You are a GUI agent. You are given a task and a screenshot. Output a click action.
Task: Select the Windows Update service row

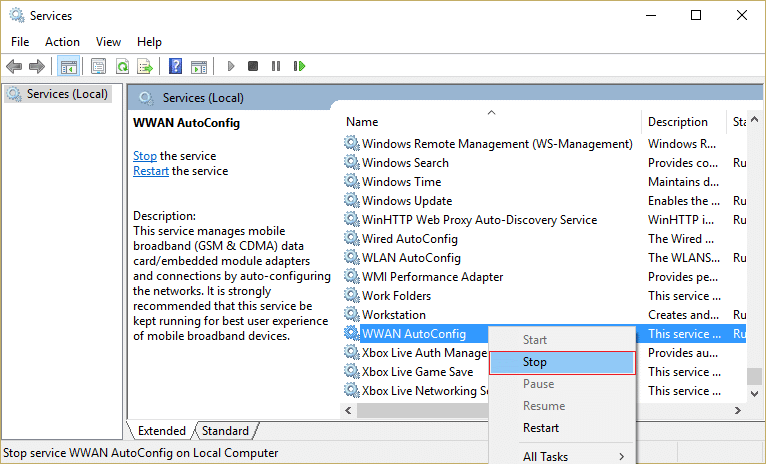pyautogui.click(x=407, y=201)
